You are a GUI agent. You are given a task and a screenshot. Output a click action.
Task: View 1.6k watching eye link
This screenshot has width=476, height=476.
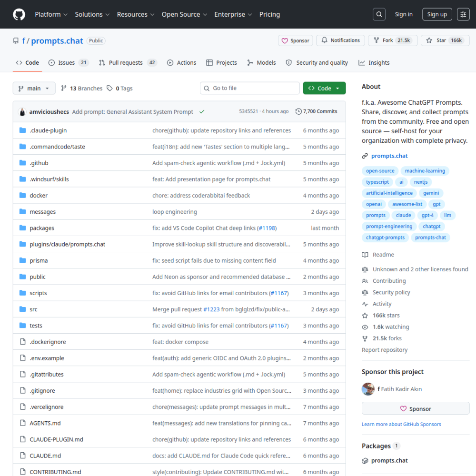pyautogui.click(x=385, y=327)
